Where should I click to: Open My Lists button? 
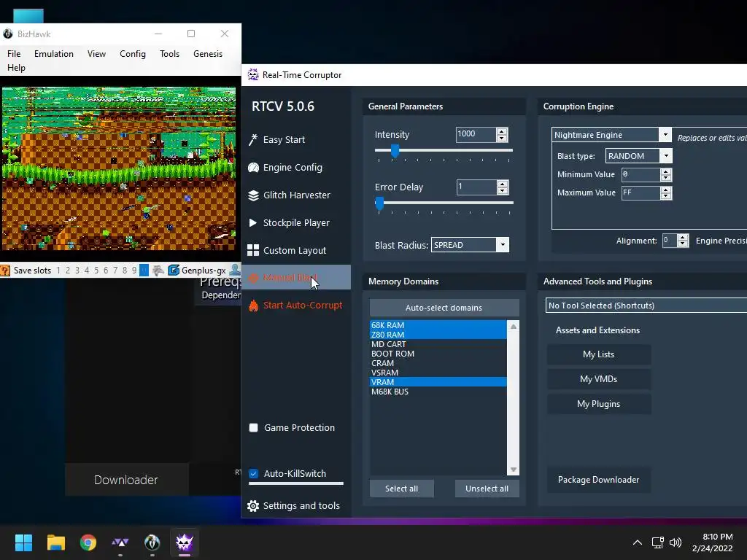coord(599,354)
